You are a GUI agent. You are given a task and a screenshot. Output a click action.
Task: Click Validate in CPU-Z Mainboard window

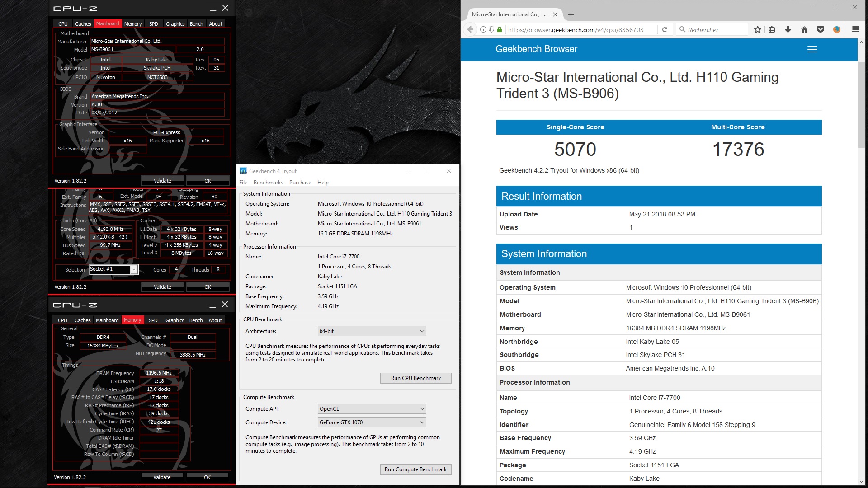162,181
